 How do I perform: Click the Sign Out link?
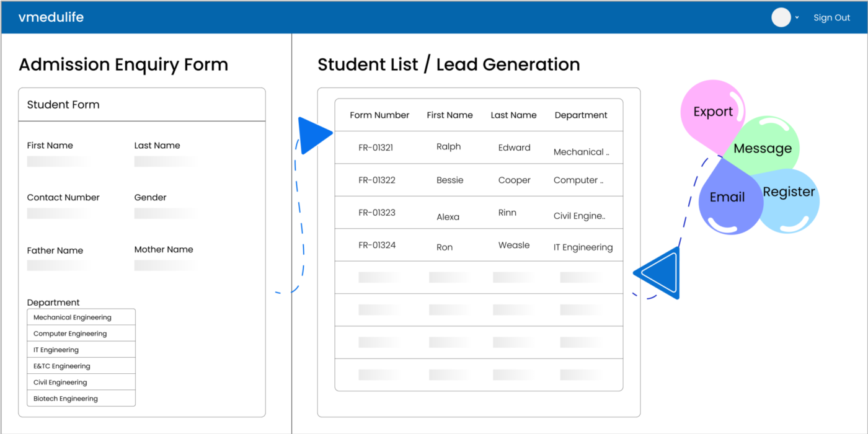tap(831, 17)
